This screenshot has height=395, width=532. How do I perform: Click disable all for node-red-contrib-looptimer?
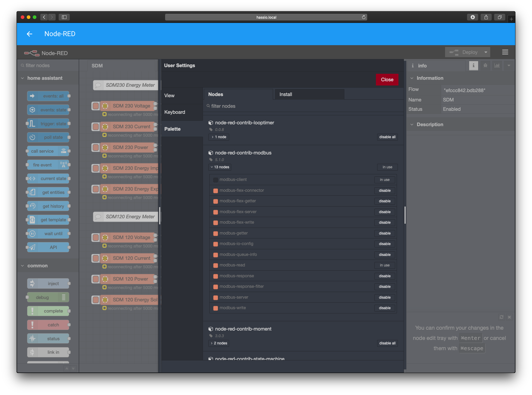(x=387, y=137)
